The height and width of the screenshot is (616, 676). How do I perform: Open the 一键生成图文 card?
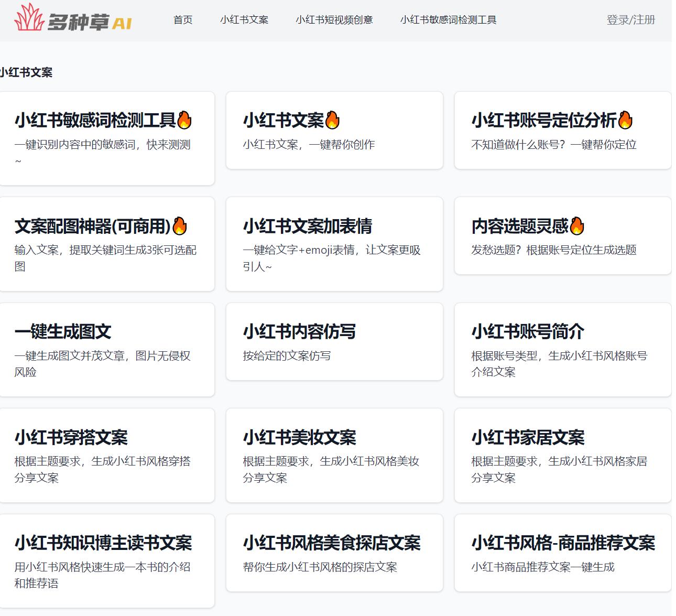107,350
